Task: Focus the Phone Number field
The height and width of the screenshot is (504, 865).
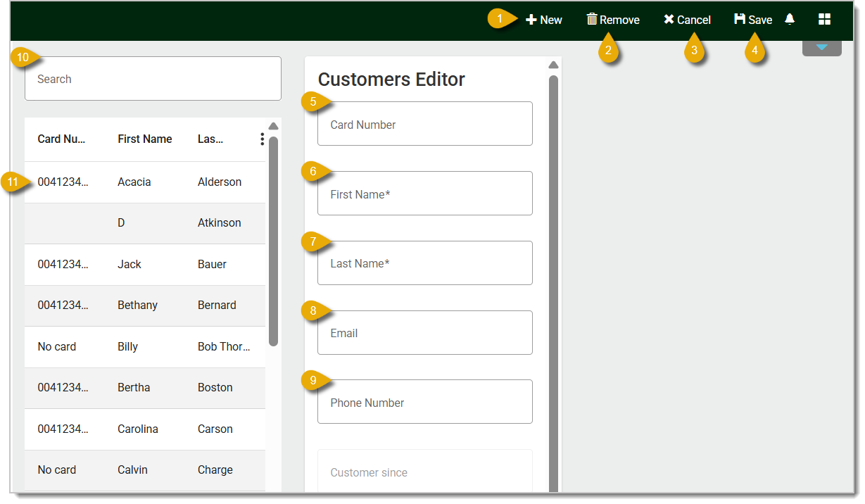Action: [x=425, y=402]
